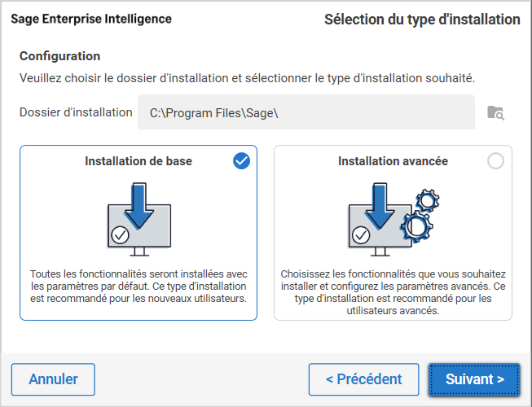Click the "Installation avancée" card title
532x407 pixels.
point(393,161)
